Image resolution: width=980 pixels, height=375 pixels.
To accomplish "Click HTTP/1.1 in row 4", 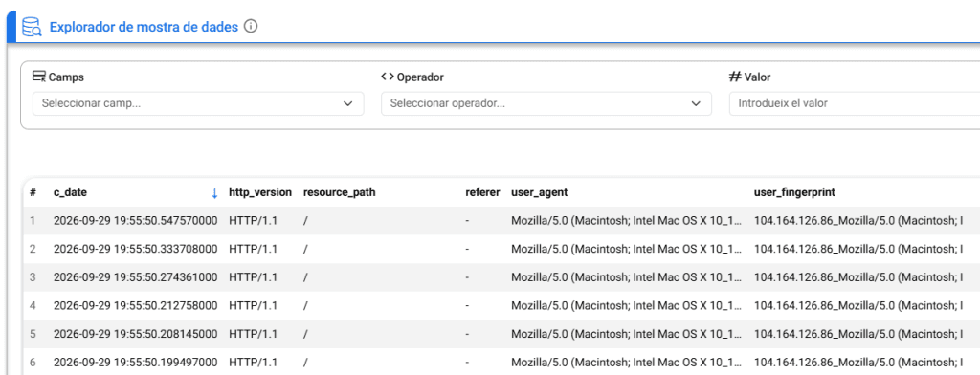I will pyautogui.click(x=253, y=305).
